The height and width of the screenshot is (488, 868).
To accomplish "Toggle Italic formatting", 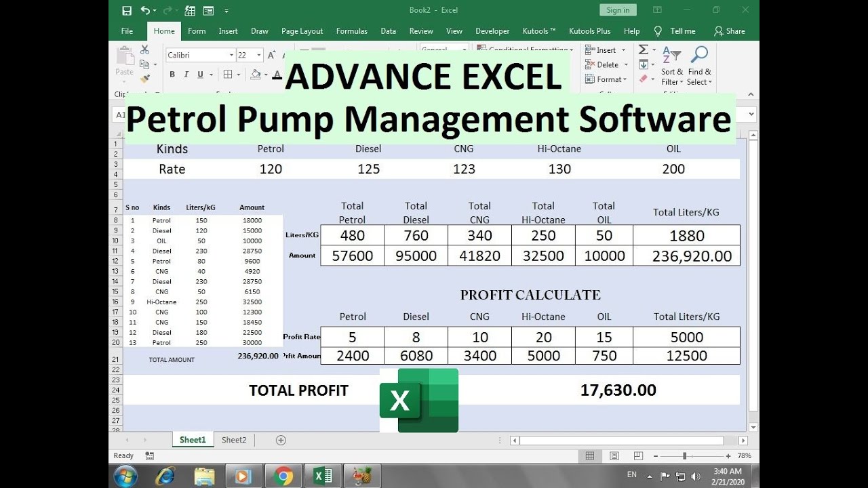I will 186,75.
